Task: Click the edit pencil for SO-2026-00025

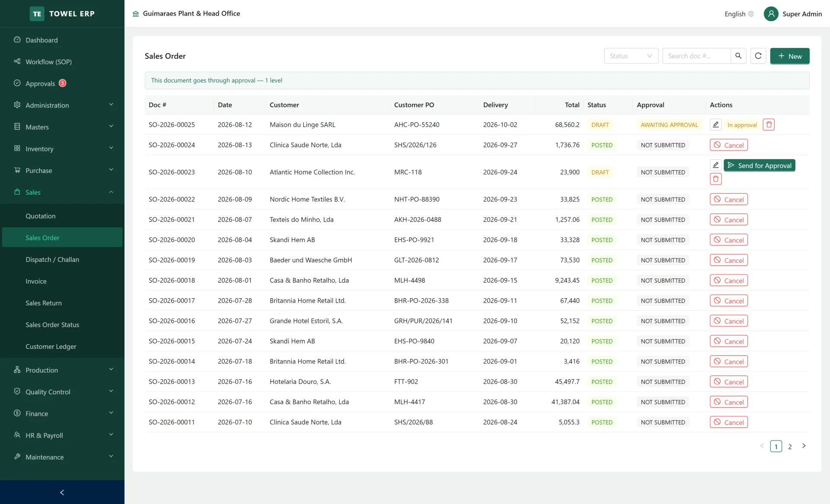Action: point(716,124)
